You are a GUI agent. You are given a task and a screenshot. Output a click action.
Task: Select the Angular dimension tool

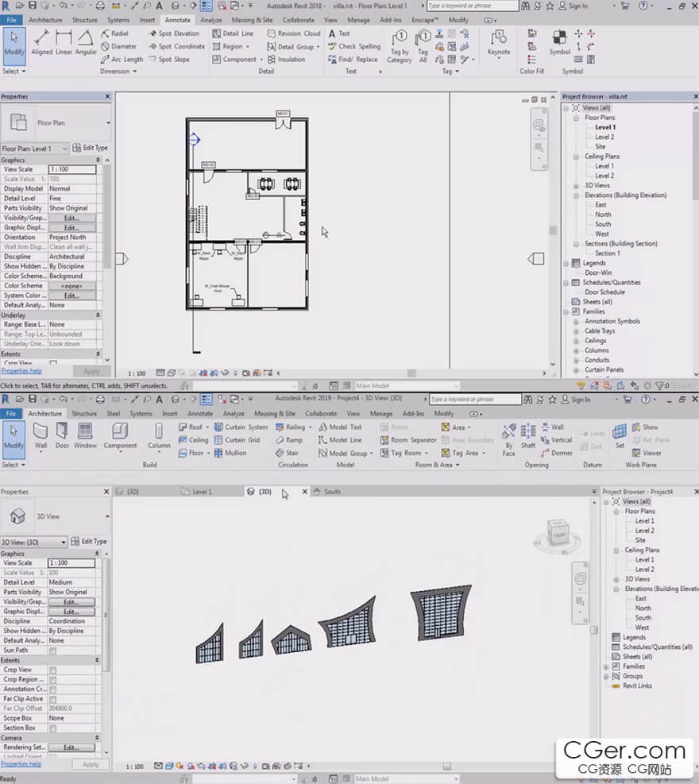click(86, 42)
